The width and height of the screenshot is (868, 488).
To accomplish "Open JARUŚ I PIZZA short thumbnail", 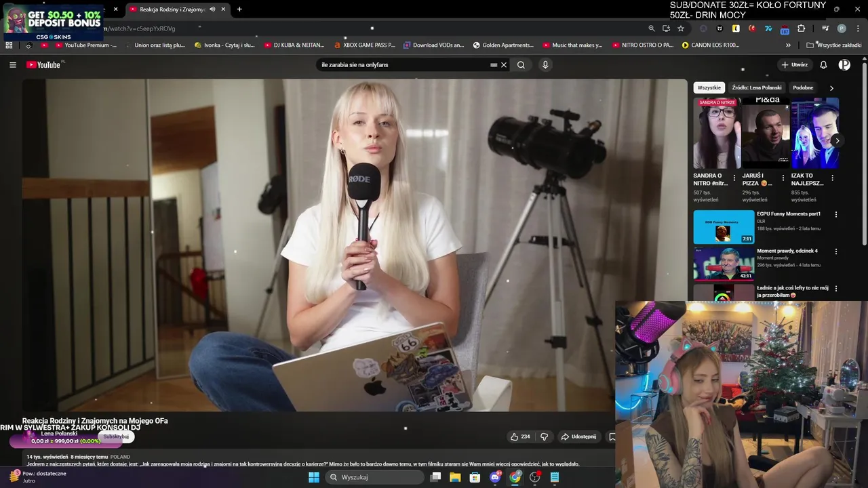I will point(766,133).
